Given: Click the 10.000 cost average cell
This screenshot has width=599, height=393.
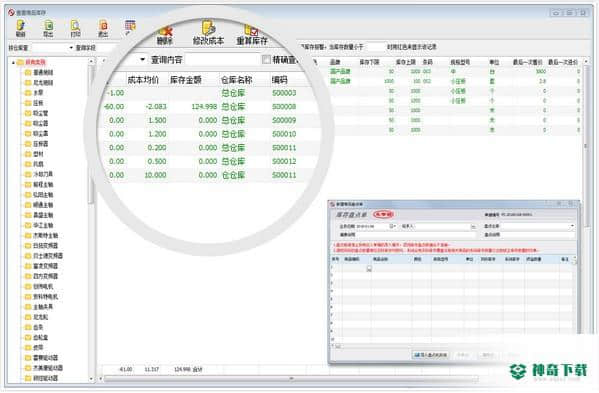Looking at the screenshot, I should 155,175.
